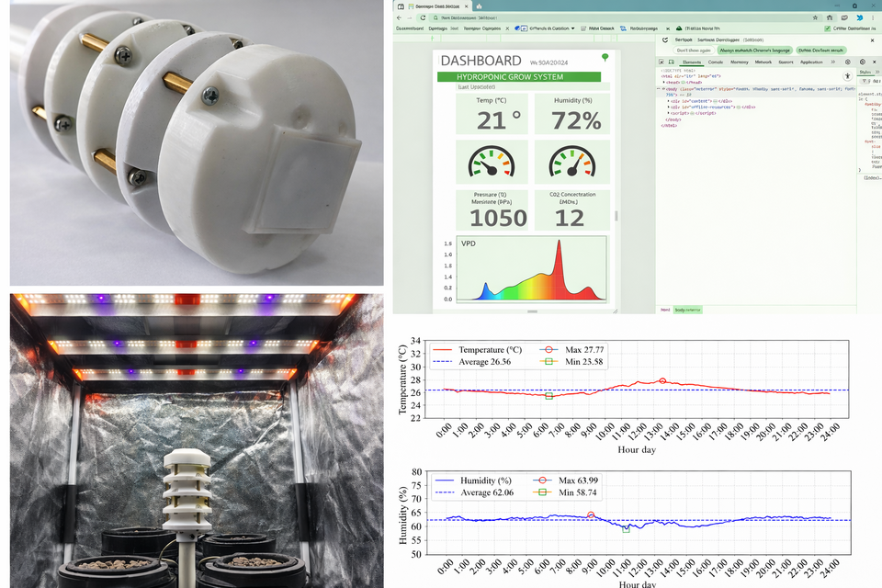Click the filter icon in Styles pane
882x588 pixels.
pyautogui.click(x=865, y=81)
